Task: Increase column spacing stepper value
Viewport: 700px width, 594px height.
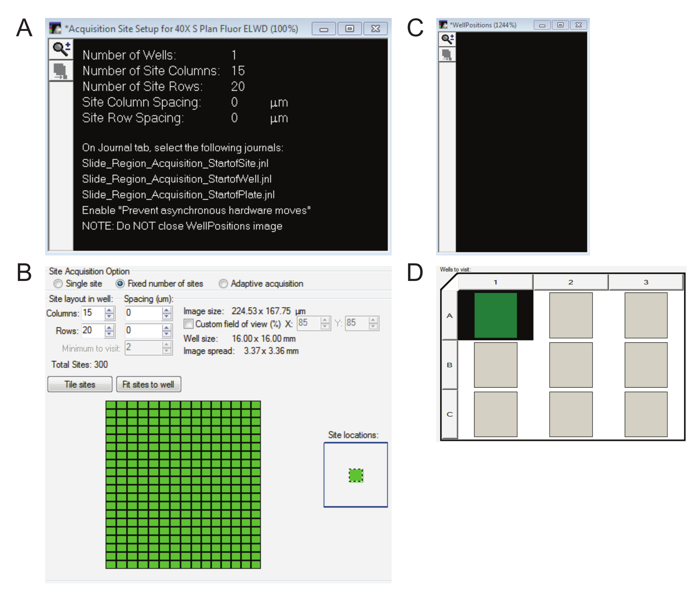Action: (x=166, y=310)
